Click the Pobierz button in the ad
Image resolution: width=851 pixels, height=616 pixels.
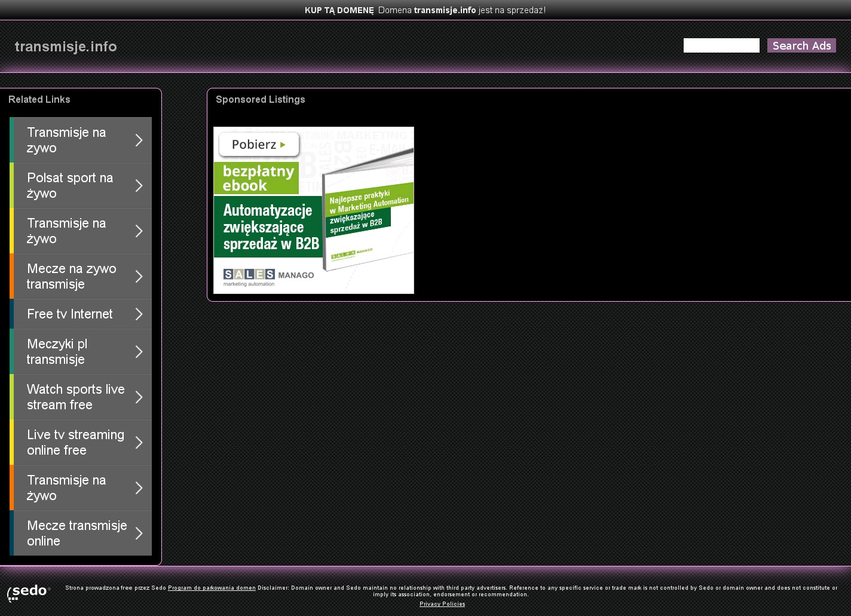click(x=259, y=145)
